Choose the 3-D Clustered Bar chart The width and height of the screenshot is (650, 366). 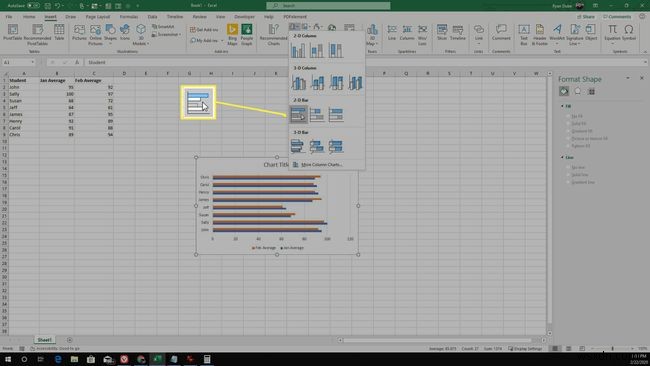(x=298, y=146)
